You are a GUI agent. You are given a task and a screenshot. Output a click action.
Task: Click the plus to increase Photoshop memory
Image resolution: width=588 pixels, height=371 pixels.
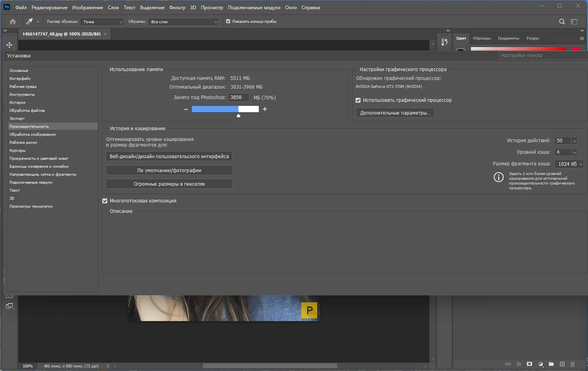click(x=265, y=109)
